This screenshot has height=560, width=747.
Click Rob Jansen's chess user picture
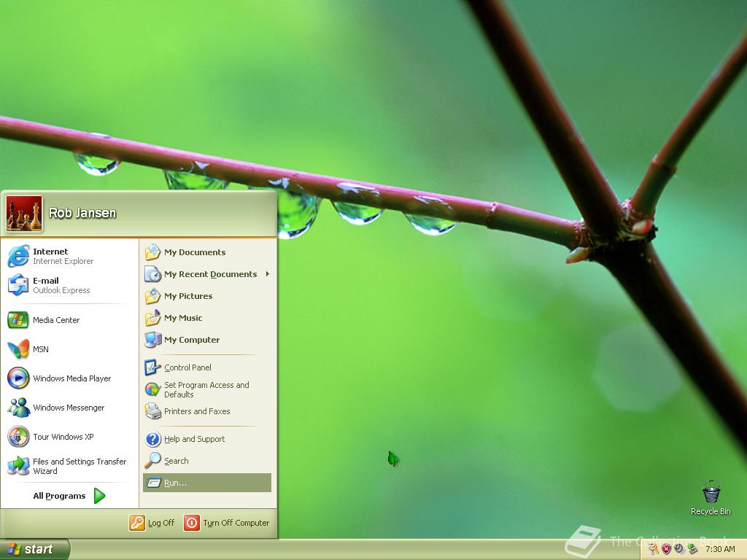pos(24,214)
